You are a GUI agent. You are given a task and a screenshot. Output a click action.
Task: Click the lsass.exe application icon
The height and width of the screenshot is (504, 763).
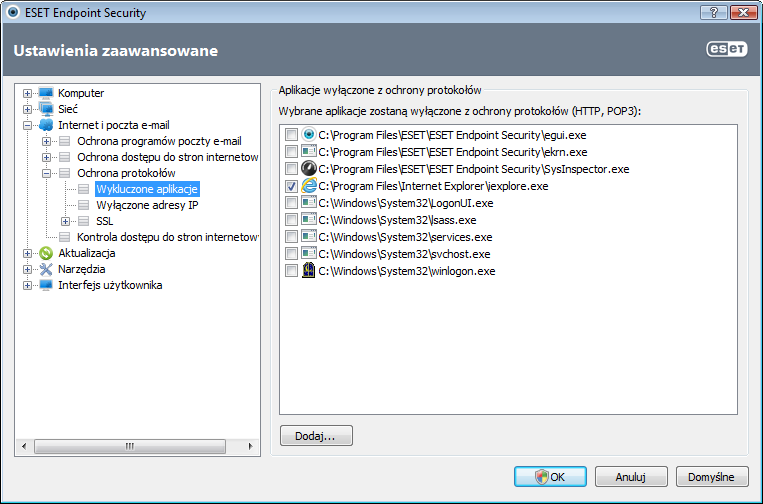pyautogui.click(x=309, y=219)
